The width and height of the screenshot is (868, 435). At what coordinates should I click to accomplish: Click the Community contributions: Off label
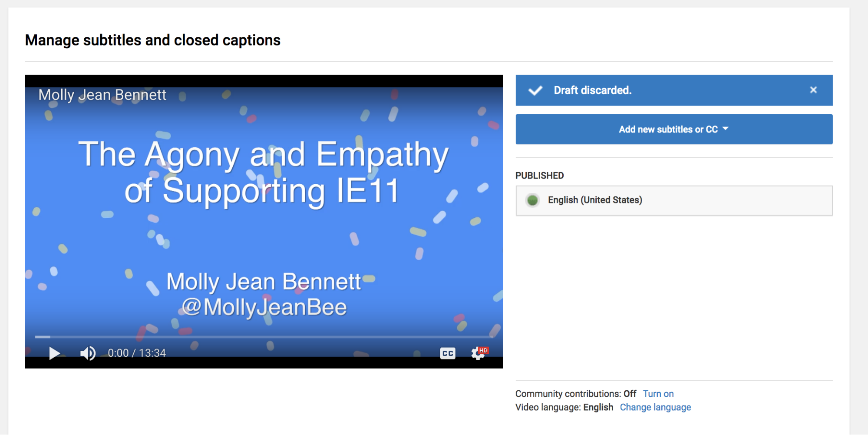pyautogui.click(x=576, y=394)
